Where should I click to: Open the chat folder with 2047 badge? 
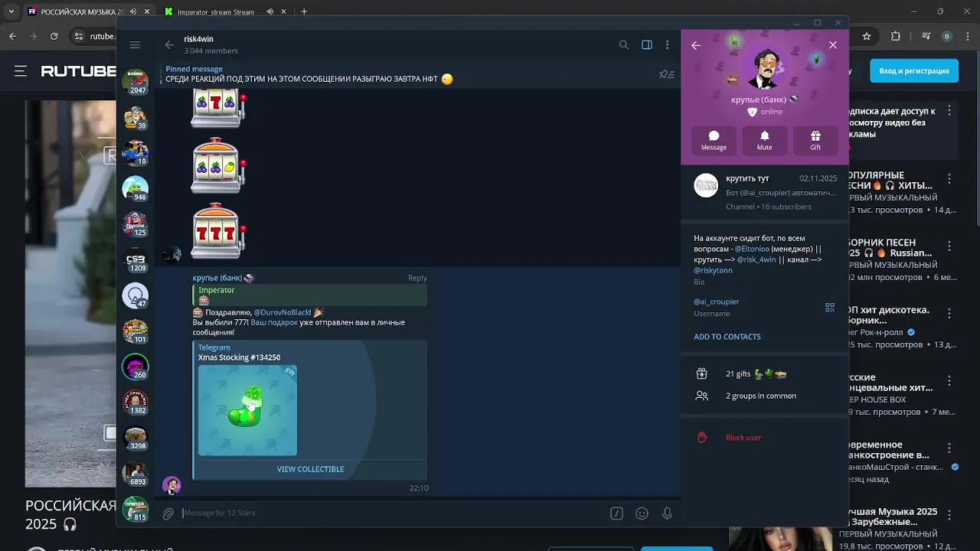(136, 83)
